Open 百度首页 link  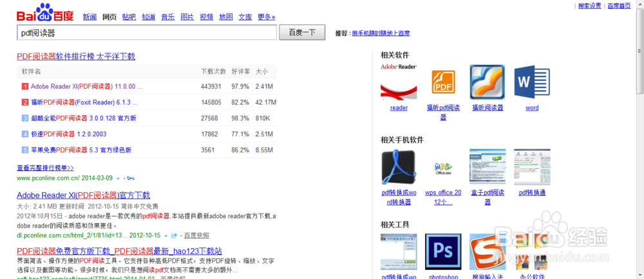click(619, 6)
